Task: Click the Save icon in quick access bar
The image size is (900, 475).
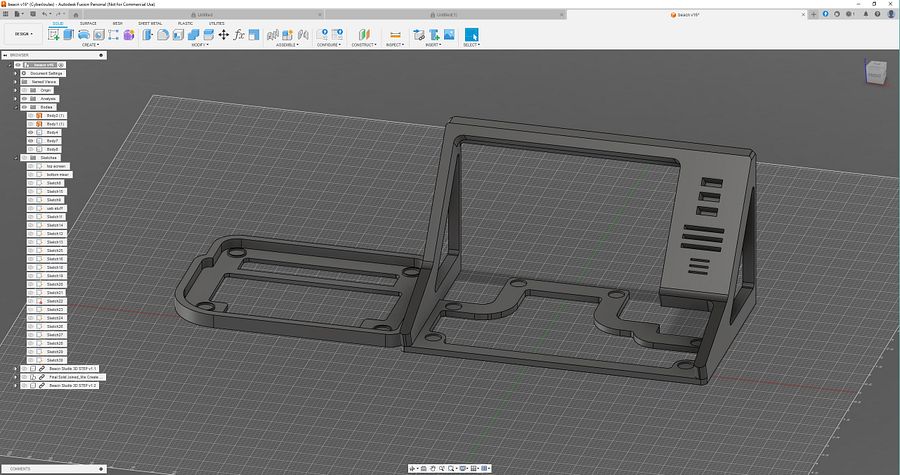Action: (32, 14)
